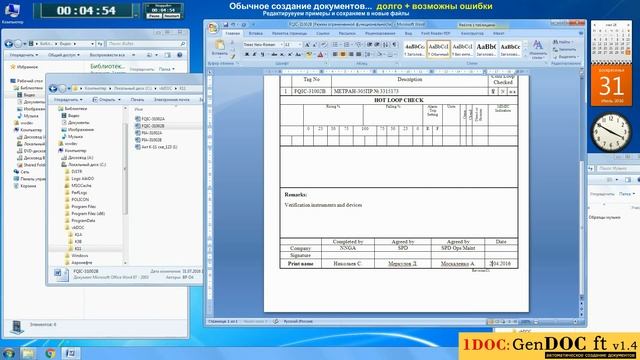This screenshot has height=360, width=640.
Task: Open the Home ribbon tab in Word
Action: pos(233,33)
